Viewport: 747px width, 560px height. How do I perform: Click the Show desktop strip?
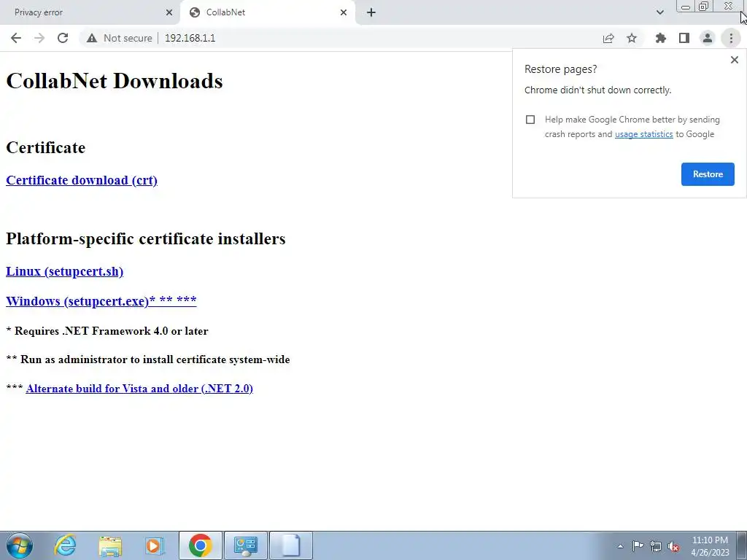(742, 545)
